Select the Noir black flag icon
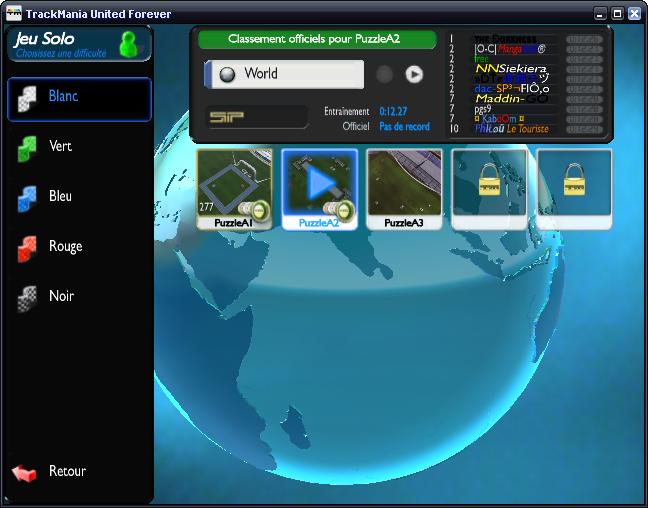Screen dimensions: 648x508 (x=27, y=298)
